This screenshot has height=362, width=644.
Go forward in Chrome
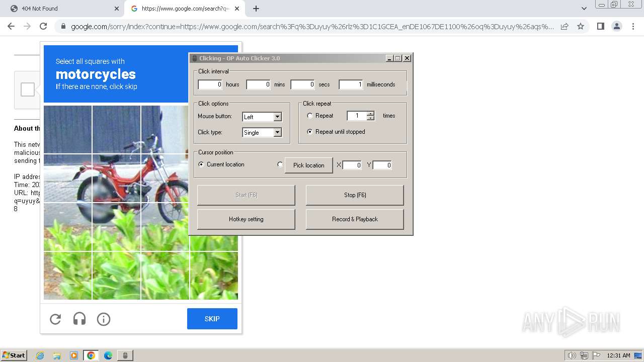click(x=27, y=26)
